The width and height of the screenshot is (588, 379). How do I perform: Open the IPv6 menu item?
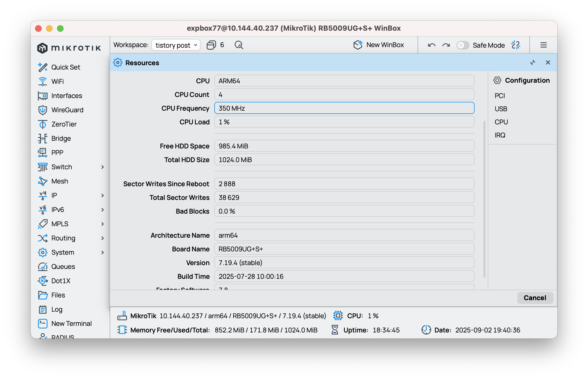pos(71,209)
